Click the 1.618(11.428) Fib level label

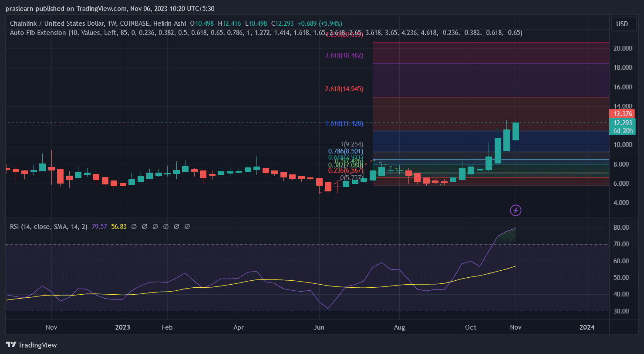(x=344, y=123)
